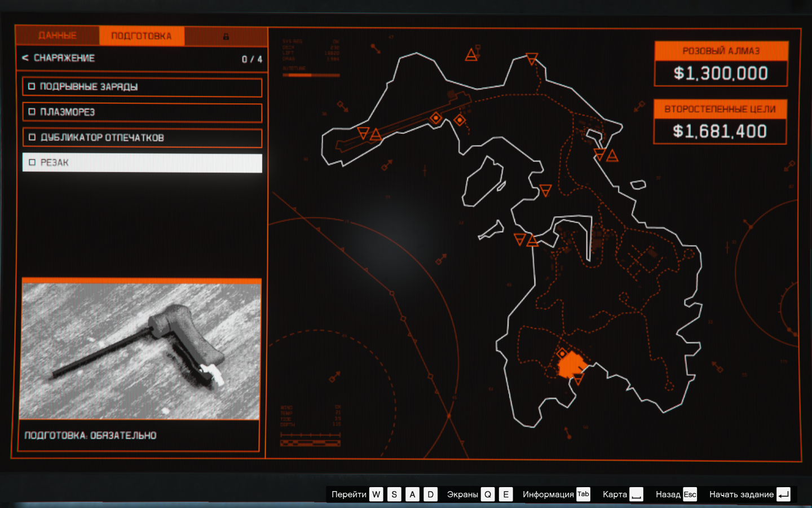Pick the inverted triangle at the northeast dock

(599, 154)
